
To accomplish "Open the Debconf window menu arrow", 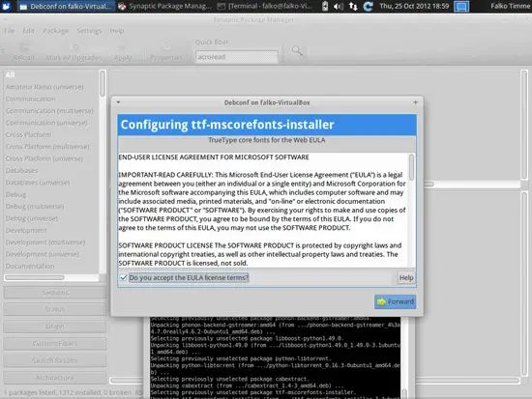I will pyautogui.click(x=118, y=102).
